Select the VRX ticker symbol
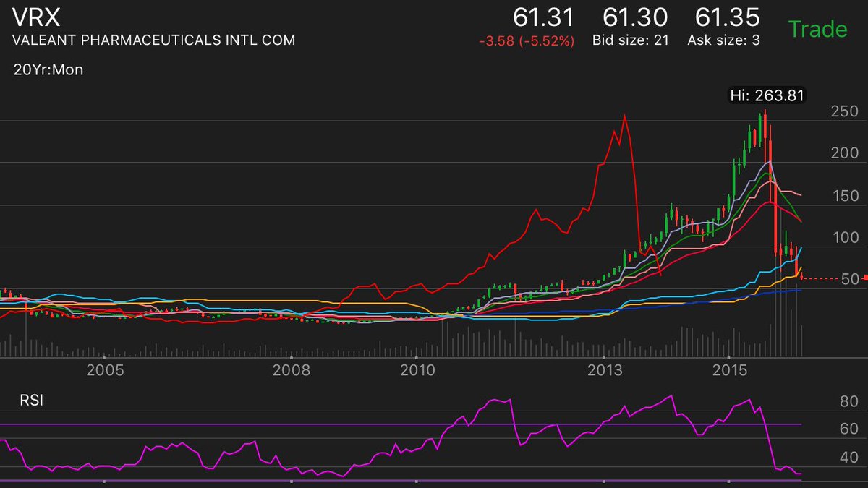Viewport: 868px width, 488px height. (36, 19)
